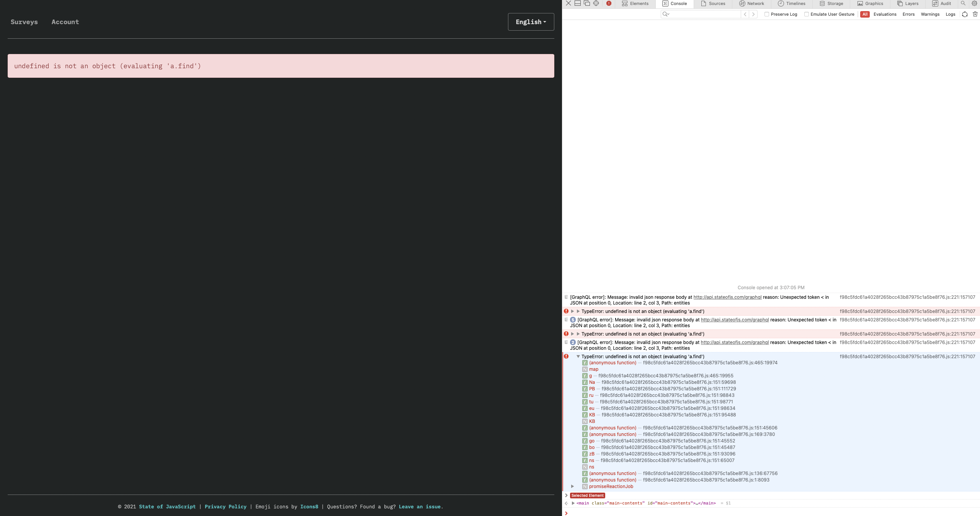Open the Web Inspector settings gear

pyautogui.click(x=974, y=3)
